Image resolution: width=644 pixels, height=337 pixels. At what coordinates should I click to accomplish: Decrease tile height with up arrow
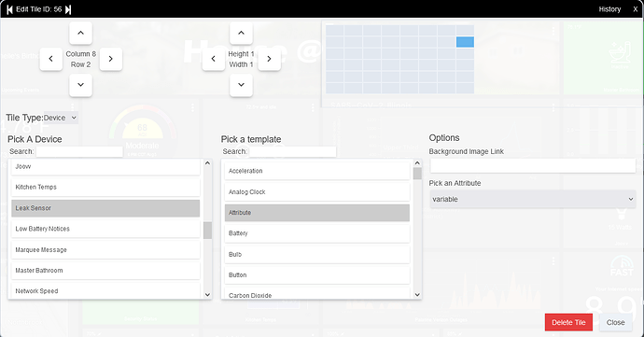point(241,33)
